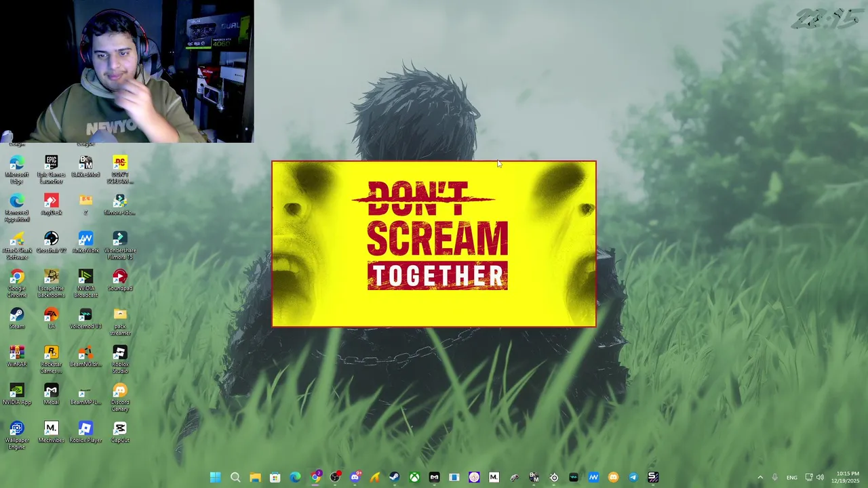Screen dimensions: 868x488
Task: Select the Removed Apps.html desktop file
Action: pyautogui.click(x=17, y=207)
